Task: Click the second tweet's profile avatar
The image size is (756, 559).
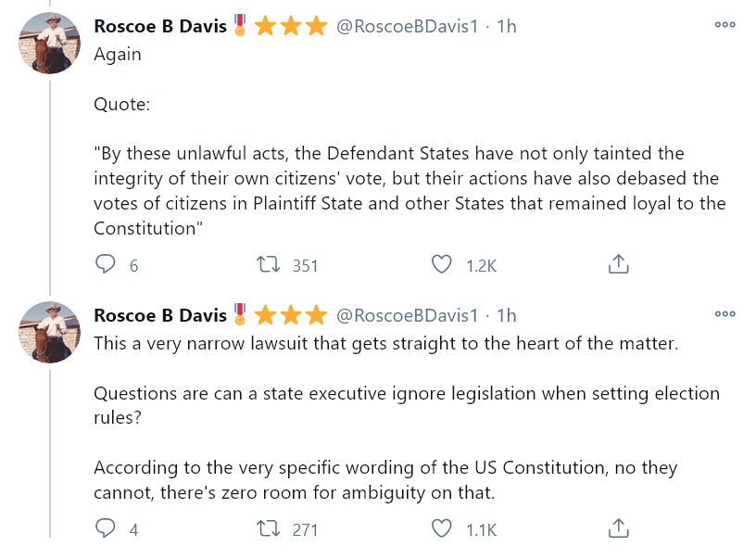Action: (50, 332)
